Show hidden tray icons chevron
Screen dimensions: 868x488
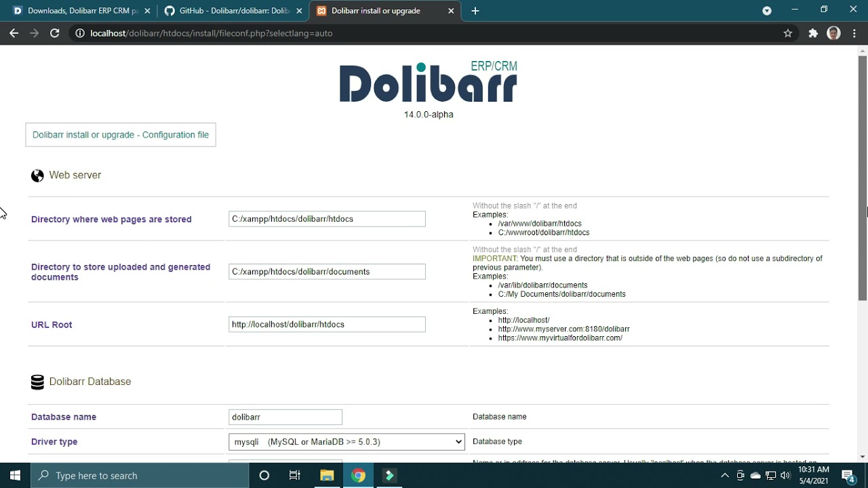[x=724, y=475]
